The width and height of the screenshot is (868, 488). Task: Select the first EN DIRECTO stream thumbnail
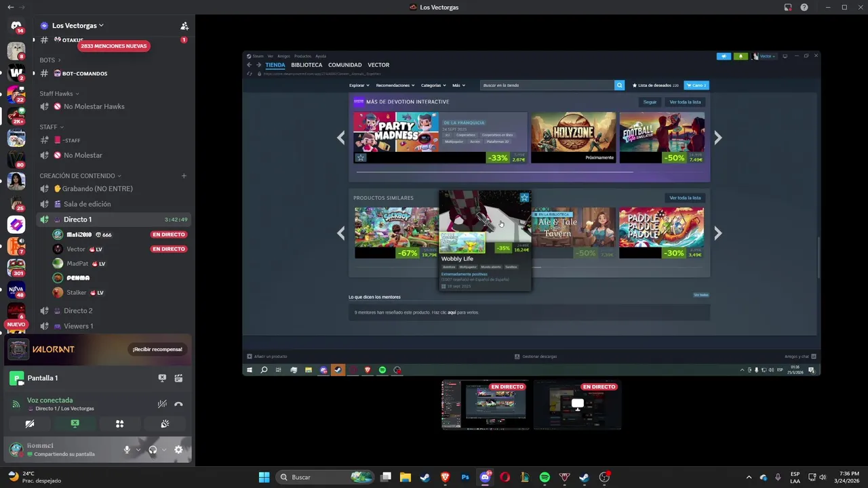[485, 404]
